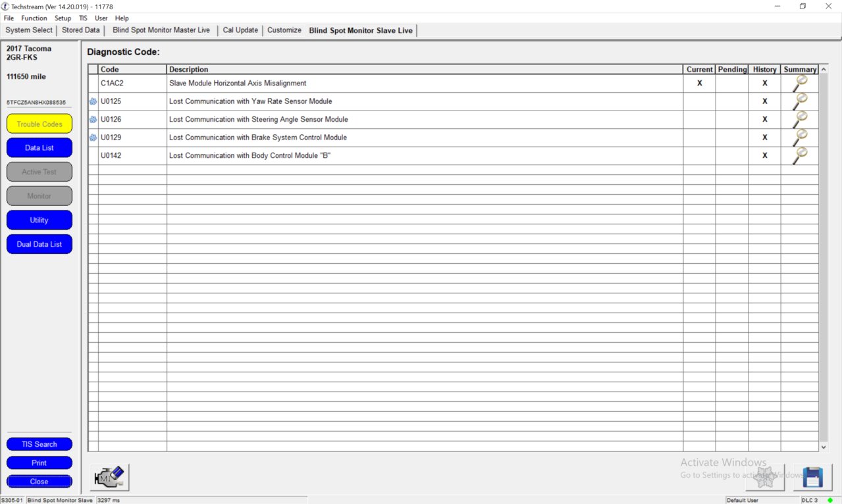This screenshot has width=842, height=504.
Task: Click 'DLC 3' connection status in status bar
Action: [810, 500]
